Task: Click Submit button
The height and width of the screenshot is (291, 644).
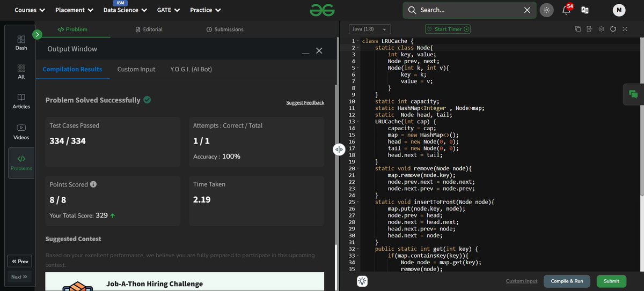Action: pyautogui.click(x=611, y=281)
